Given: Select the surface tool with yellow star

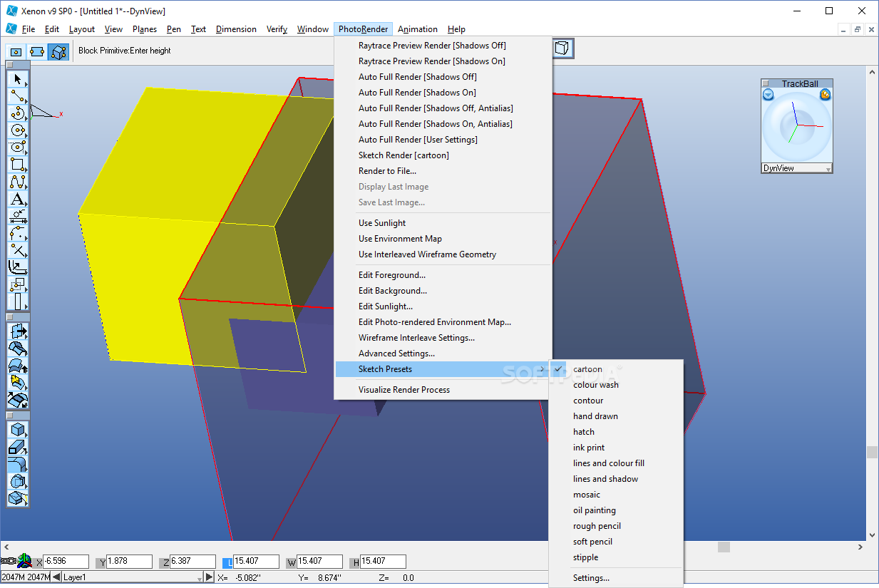Looking at the screenshot, I should pyautogui.click(x=18, y=383).
